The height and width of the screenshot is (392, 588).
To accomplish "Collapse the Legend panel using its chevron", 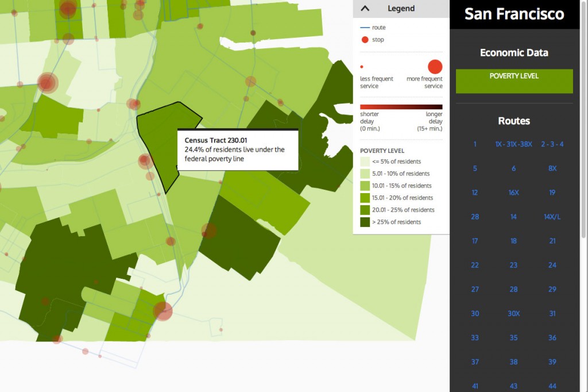I will [364, 8].
